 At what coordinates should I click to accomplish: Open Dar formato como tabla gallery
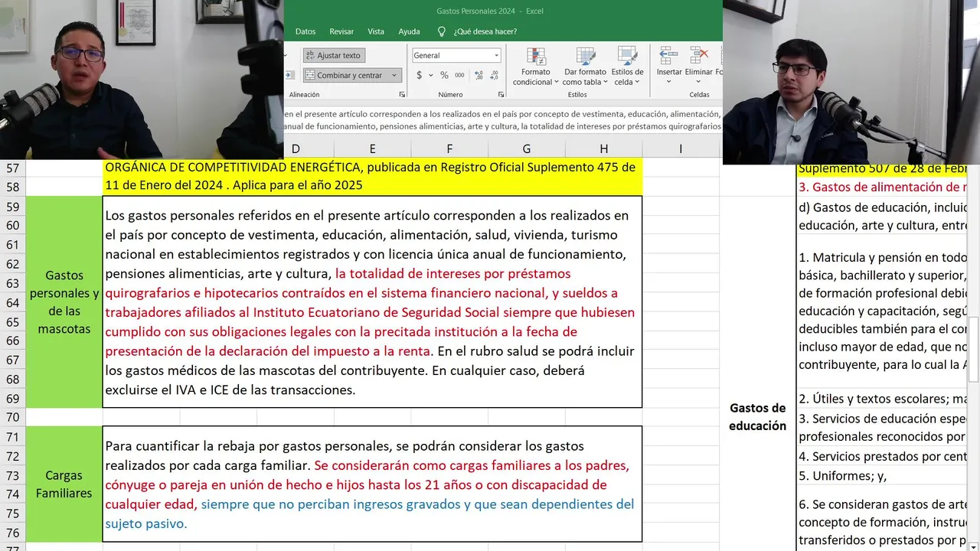(x=585, y=67)
